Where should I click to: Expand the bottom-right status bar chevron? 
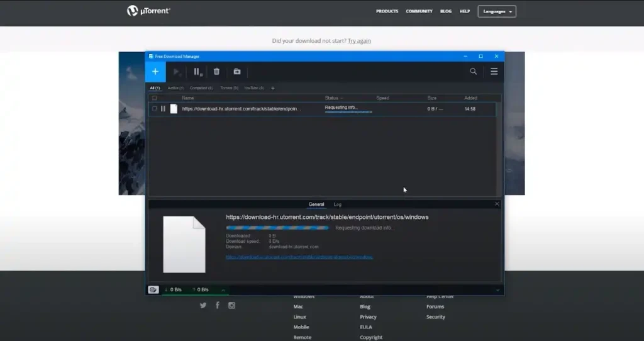(498, 290)
